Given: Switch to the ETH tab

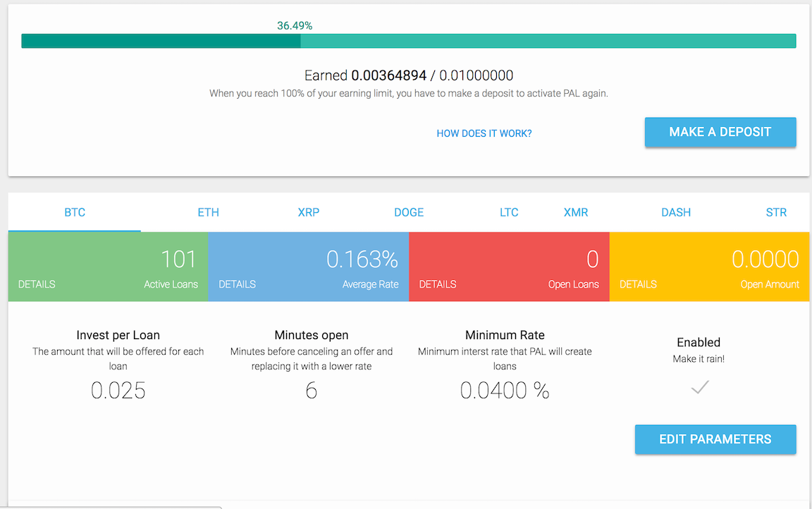Looking at the screenshot, I should tap(208, 212).
